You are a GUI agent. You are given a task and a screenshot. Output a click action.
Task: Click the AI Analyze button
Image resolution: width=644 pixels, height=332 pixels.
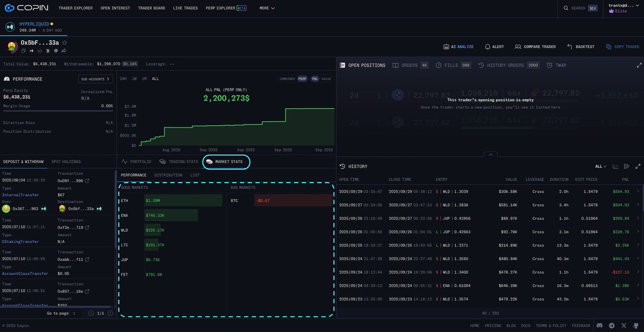point(458,47)
